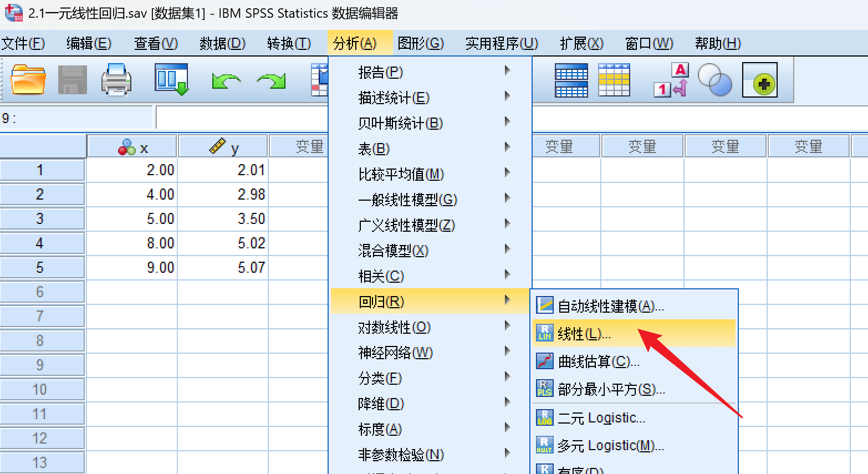Click the overlapping circles Use Sets icon

714,80
